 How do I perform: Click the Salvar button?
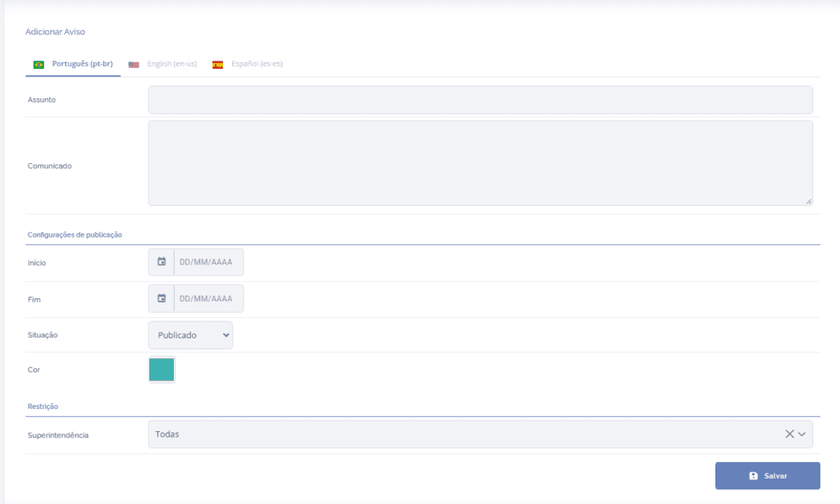[767, 475]
